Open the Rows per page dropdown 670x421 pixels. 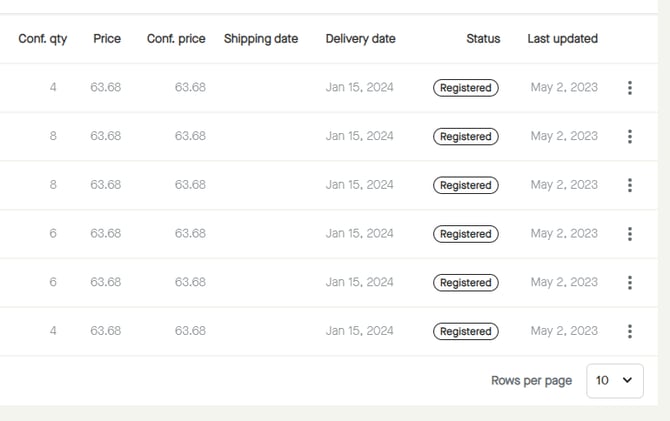click(x=614, y=381)
